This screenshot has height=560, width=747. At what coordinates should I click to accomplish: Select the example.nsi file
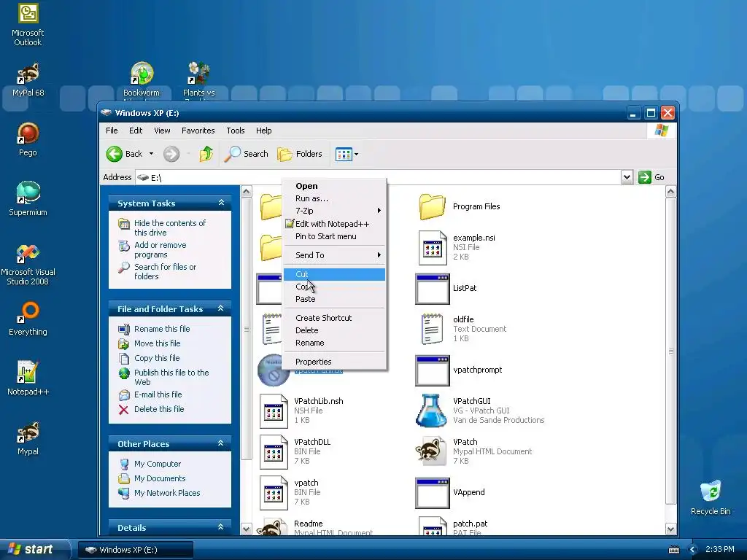[x=457, y=248]
